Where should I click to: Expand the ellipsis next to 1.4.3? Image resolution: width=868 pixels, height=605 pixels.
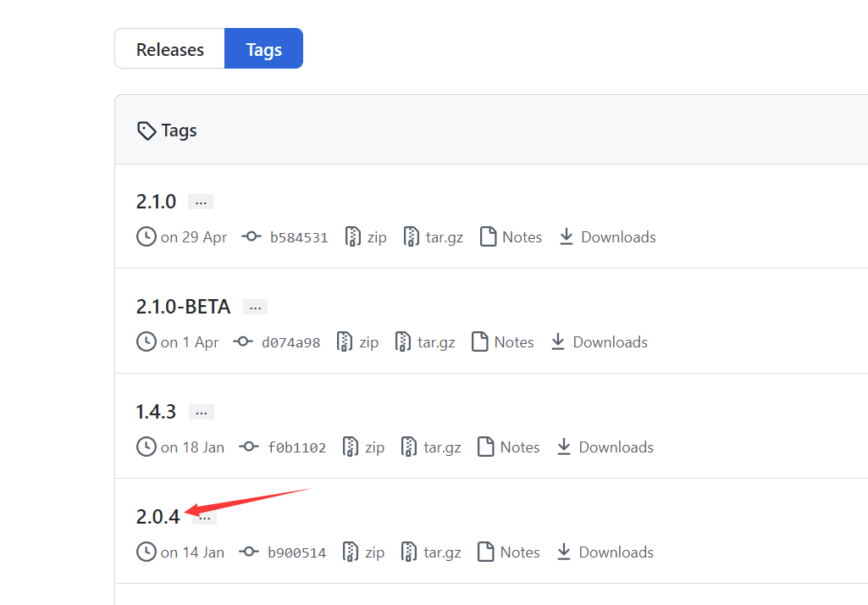(201, 412)
